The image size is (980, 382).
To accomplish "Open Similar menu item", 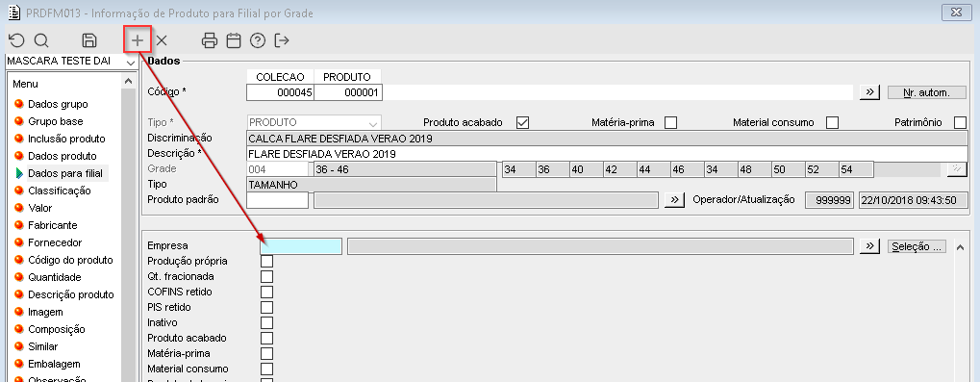I will [42, 346].
